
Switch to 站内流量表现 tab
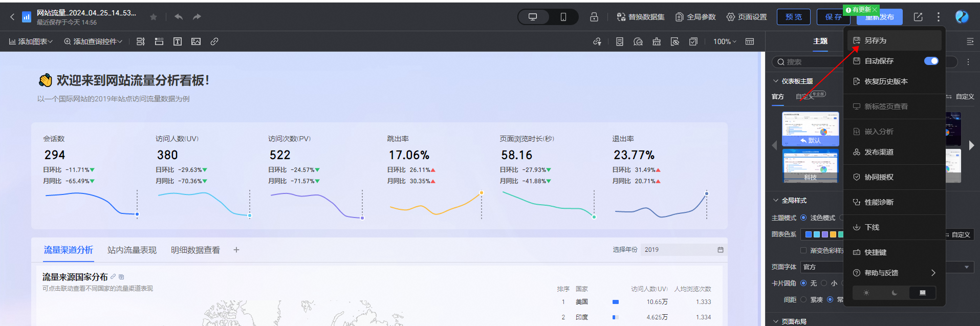[x=132, y=250]
